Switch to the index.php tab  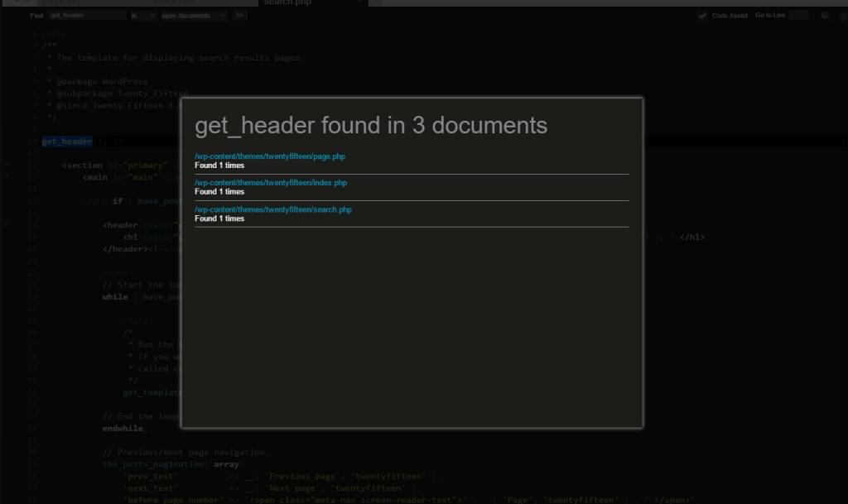coord(178,3)
